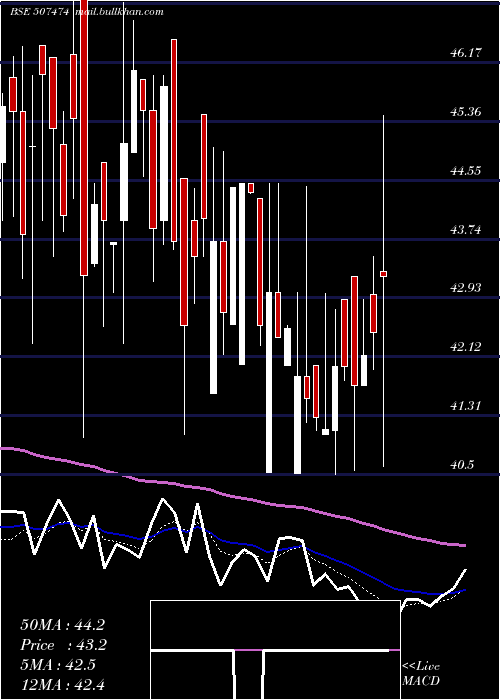The image size is (500, 700).
Task: Click the mail.bullkhan.com watermark text
Action: point(119,12)
